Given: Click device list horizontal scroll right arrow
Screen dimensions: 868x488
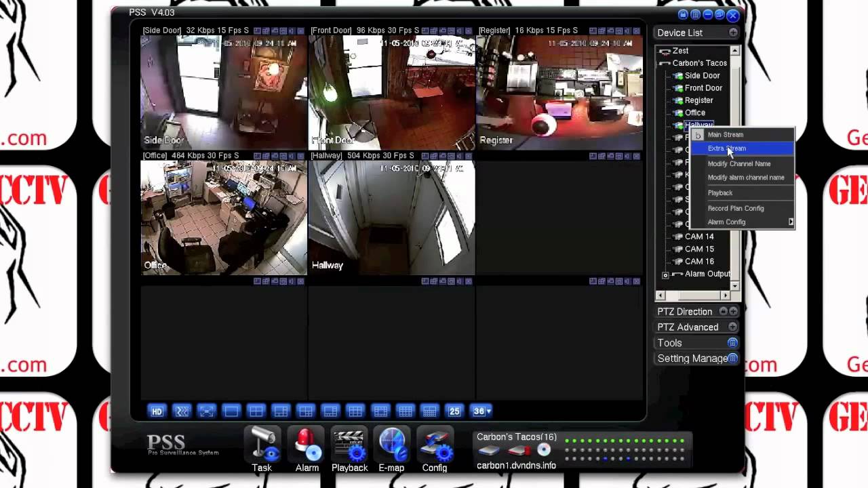Looking at the screenshot, I should (x=726, y=296).
